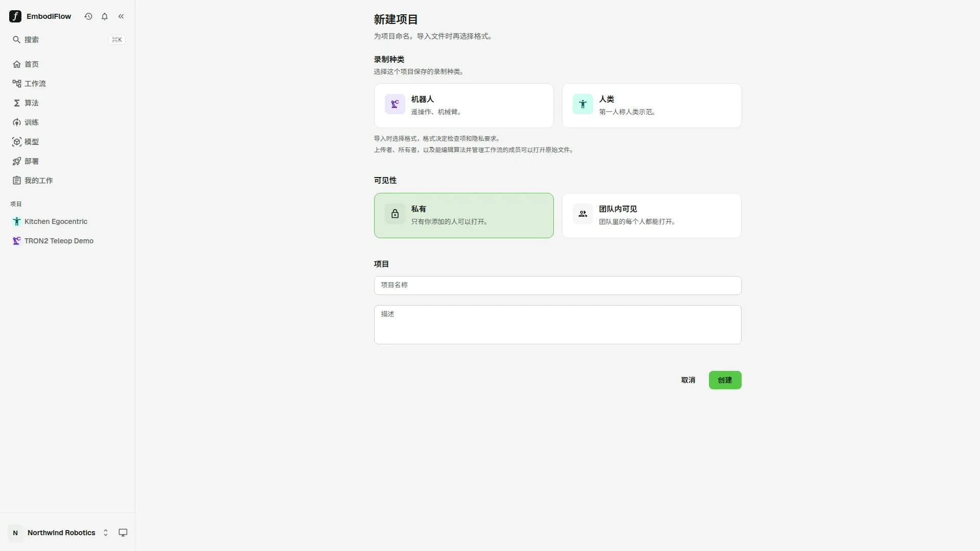Choose 团队内可见 visibility option
980x551 pixels.
[x=652, y=215]
